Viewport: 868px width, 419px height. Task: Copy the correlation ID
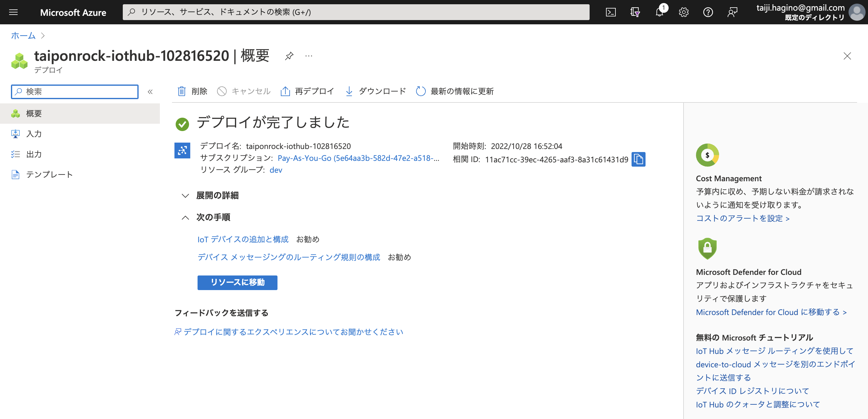point(638,159)
